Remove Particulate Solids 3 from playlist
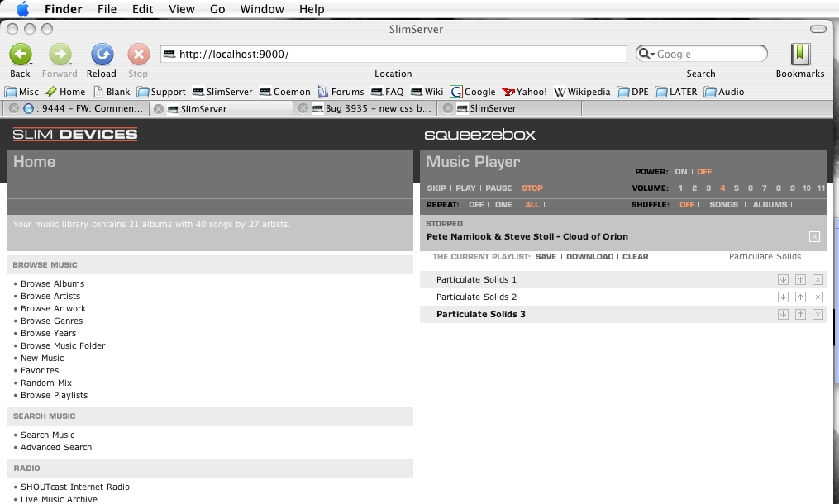This screenshot has width=839, height=504. click(818, 314)
